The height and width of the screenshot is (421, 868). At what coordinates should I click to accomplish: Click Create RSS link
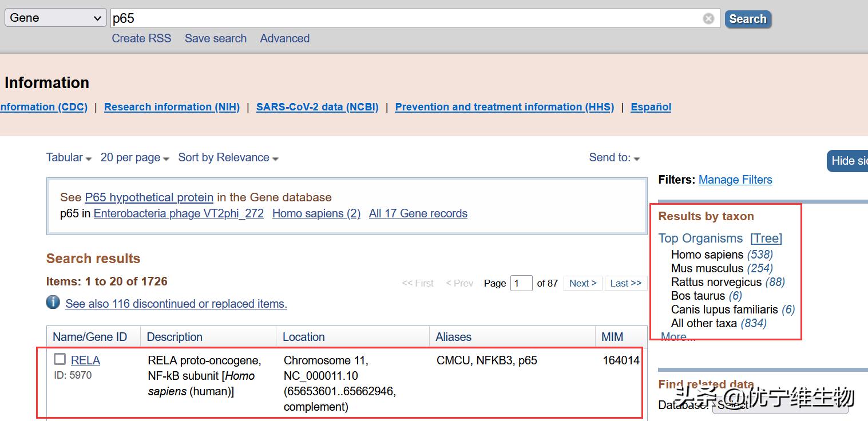[141, 38]
